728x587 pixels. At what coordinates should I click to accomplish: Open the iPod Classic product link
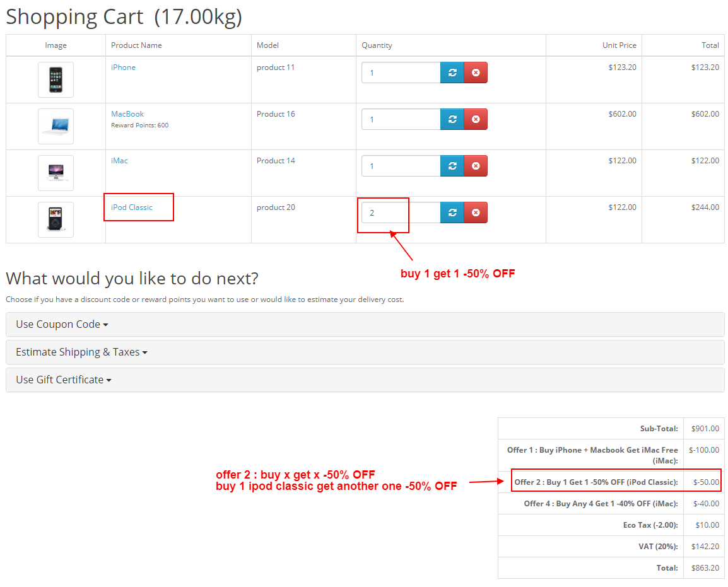pyautogui.click(x=132, y=207)
